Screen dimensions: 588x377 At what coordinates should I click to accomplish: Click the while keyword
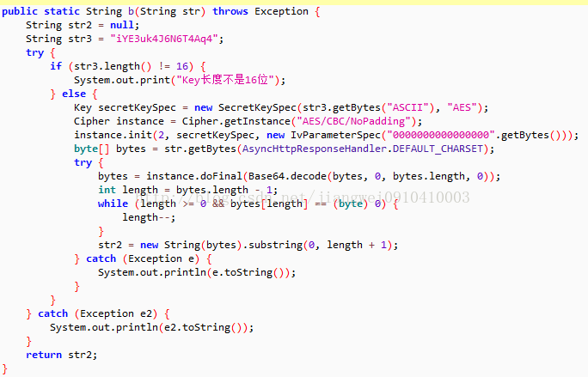point(113,204)
